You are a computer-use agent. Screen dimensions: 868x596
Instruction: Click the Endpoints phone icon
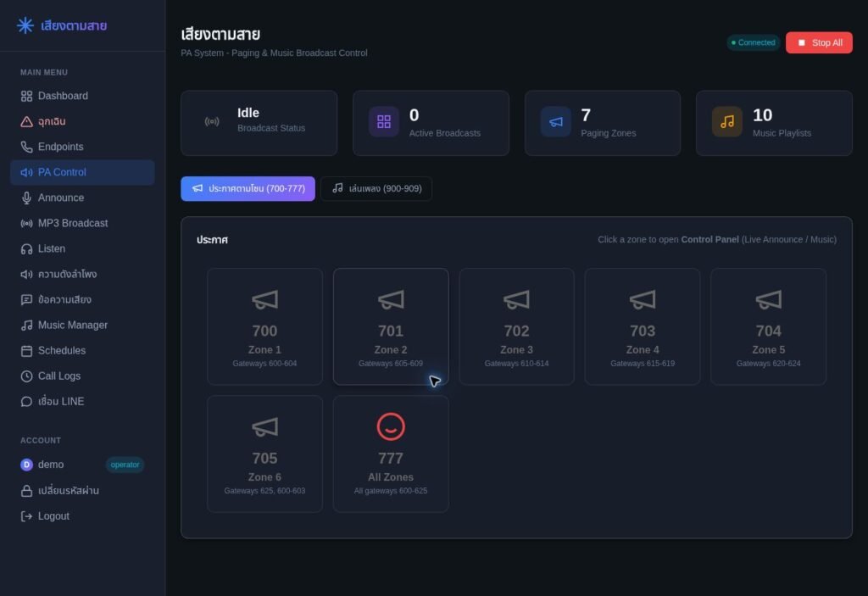(26, 148)
